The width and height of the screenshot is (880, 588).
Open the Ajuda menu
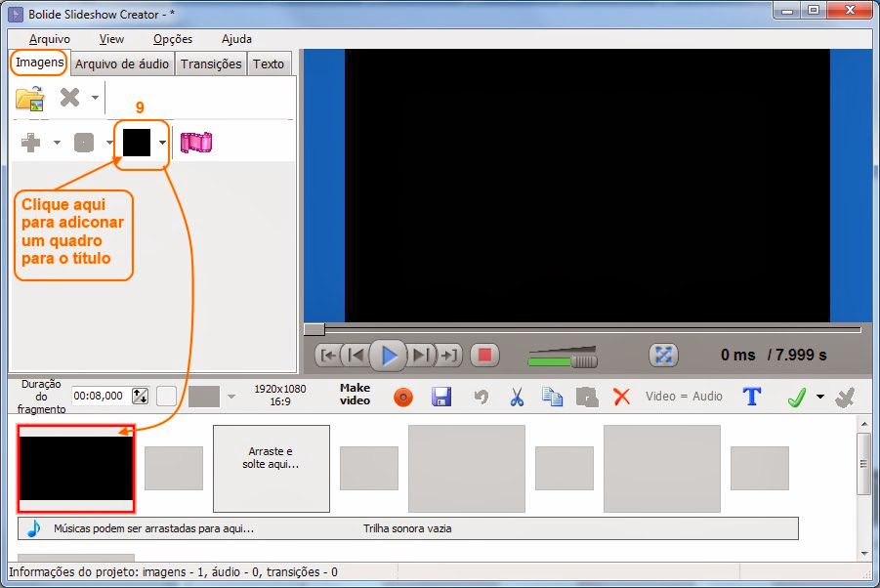pyautogui.click(x=236, y=39)
